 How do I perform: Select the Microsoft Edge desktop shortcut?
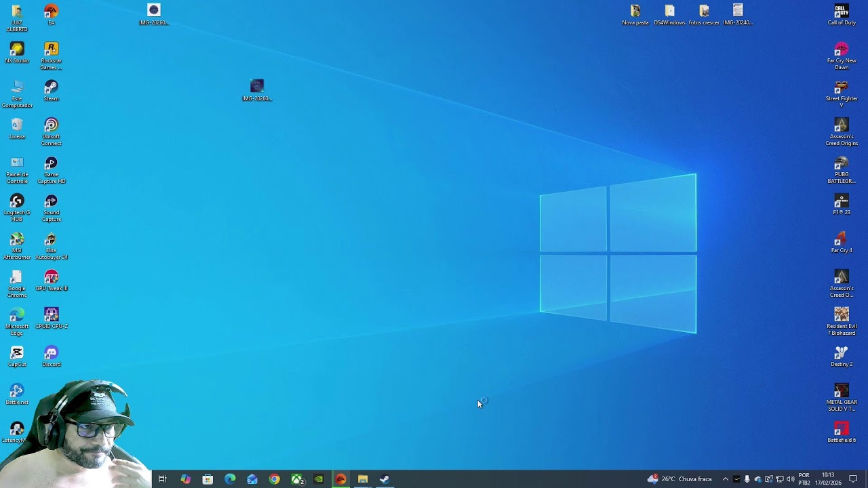pyautogui.click(x=17, y=322)
